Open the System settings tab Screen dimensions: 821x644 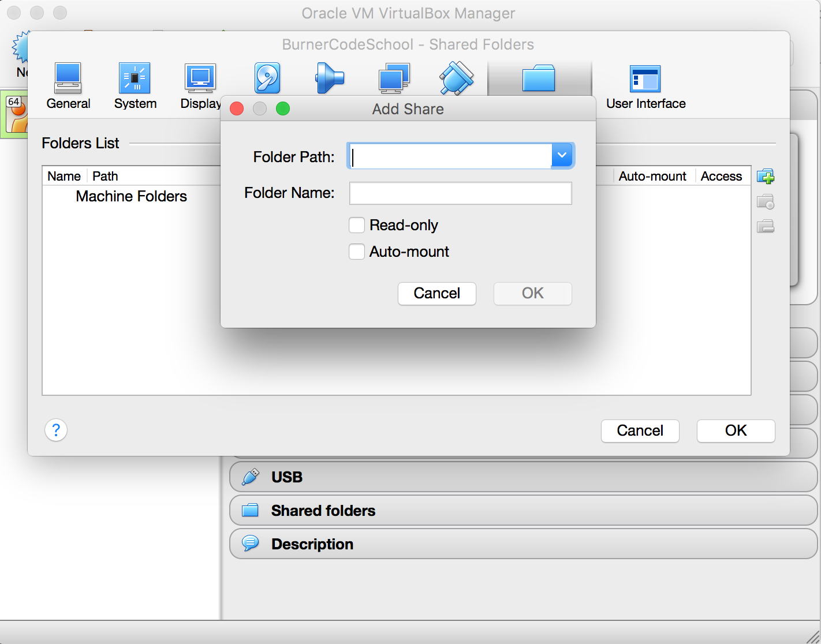[x=135, y=86]
